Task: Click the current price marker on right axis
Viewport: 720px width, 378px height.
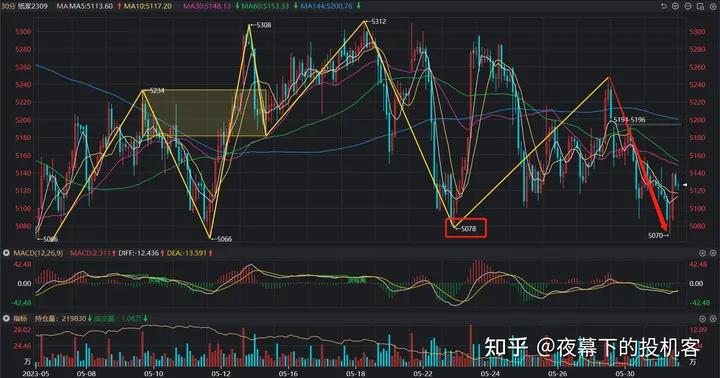Action: (685, 185)
